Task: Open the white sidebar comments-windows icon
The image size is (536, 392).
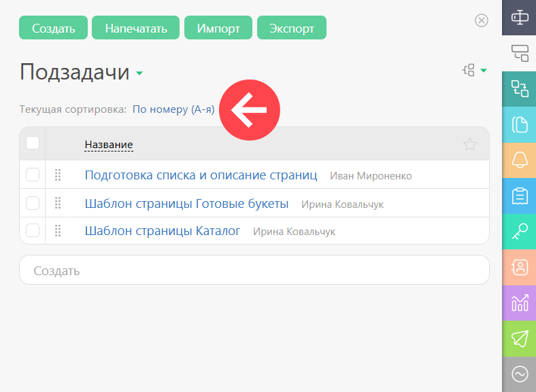Action: point(519,53)
